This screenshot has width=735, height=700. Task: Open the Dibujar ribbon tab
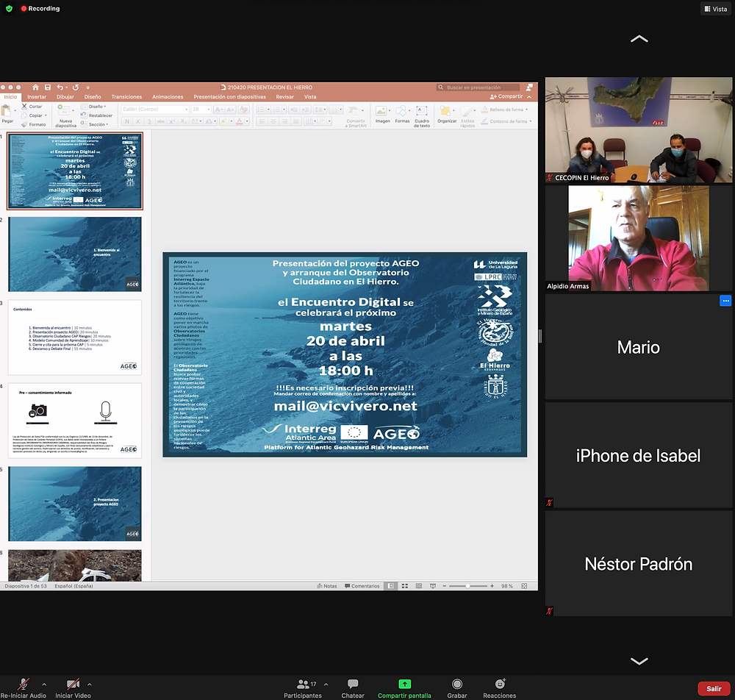point(65,96)
